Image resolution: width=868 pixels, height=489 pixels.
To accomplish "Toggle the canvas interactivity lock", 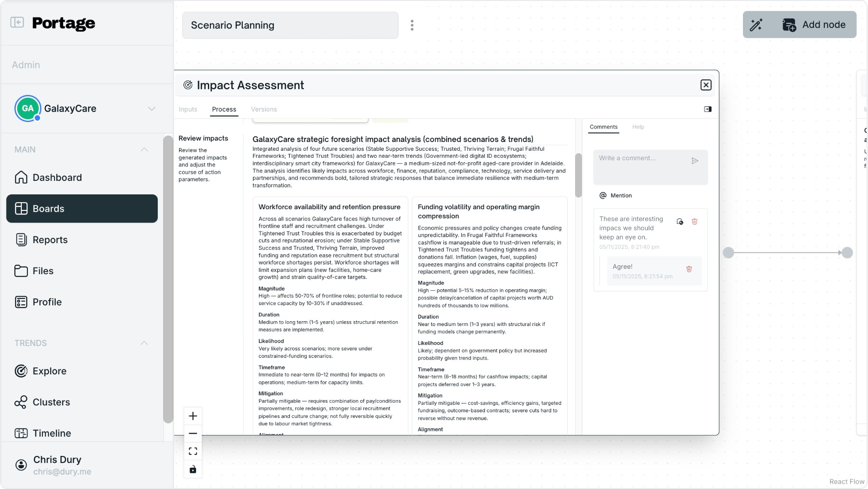I will pyautogui.click(x=193, y=469).
